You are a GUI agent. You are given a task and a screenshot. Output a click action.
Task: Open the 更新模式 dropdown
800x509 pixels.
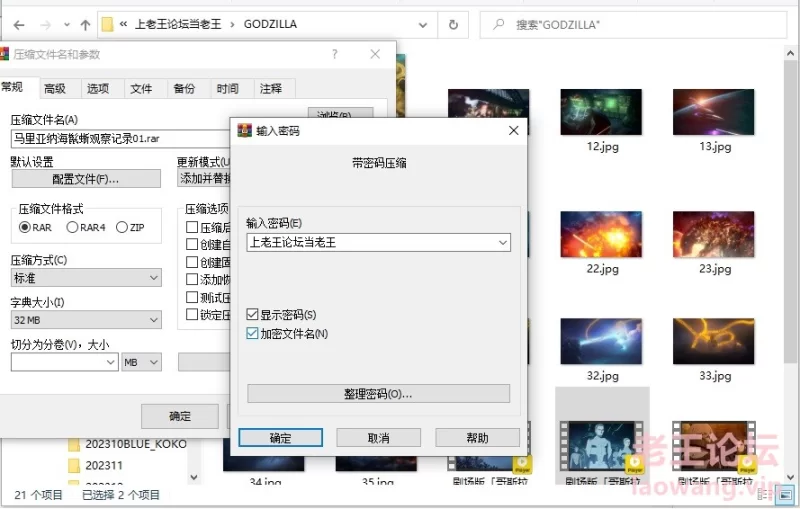(x=204, y=178)
